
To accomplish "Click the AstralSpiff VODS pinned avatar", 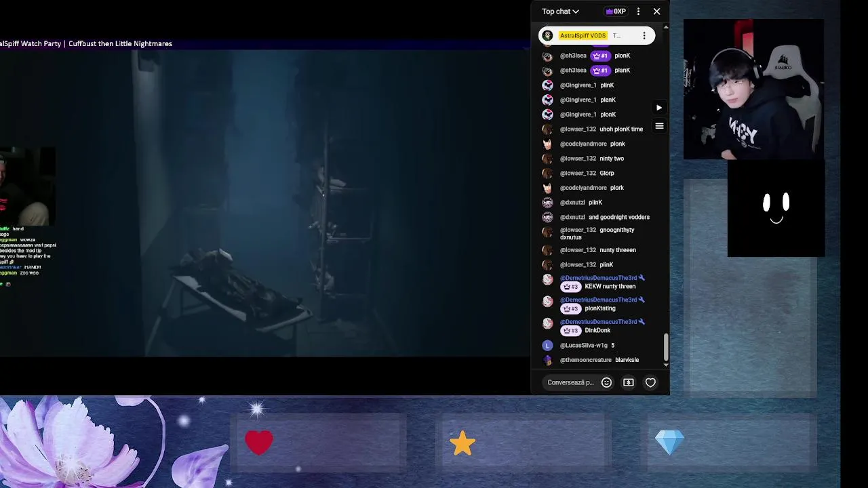I will click(x=548, y=36).
